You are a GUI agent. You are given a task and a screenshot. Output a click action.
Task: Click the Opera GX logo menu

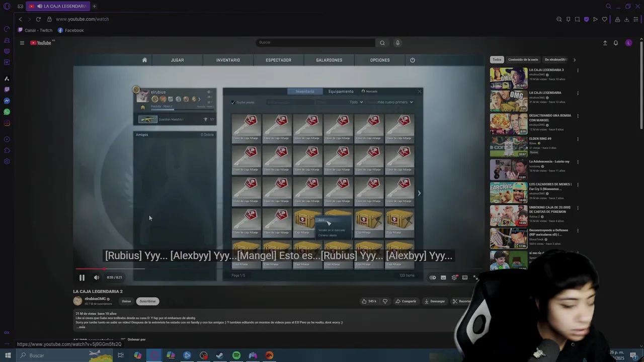click(7, 6)
